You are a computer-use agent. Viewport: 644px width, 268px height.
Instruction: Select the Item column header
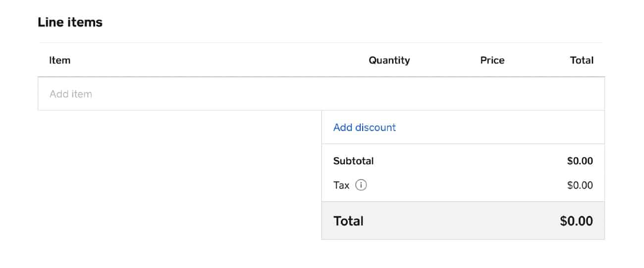pyautogui.click(x=60, y=61)
